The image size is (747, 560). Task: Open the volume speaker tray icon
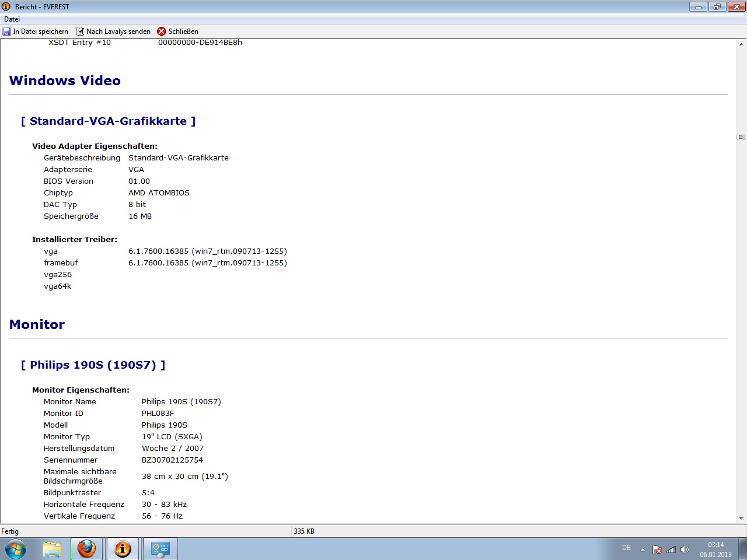tap(685, 549)
